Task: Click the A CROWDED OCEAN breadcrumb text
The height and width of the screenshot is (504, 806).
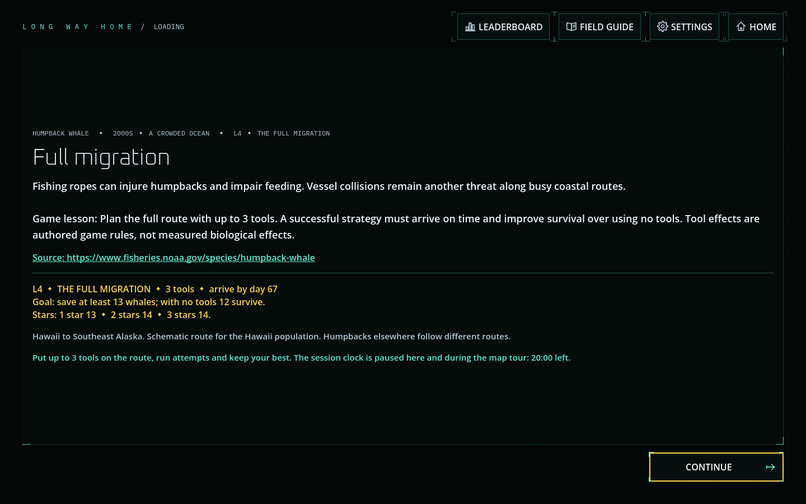Action: 179,133
